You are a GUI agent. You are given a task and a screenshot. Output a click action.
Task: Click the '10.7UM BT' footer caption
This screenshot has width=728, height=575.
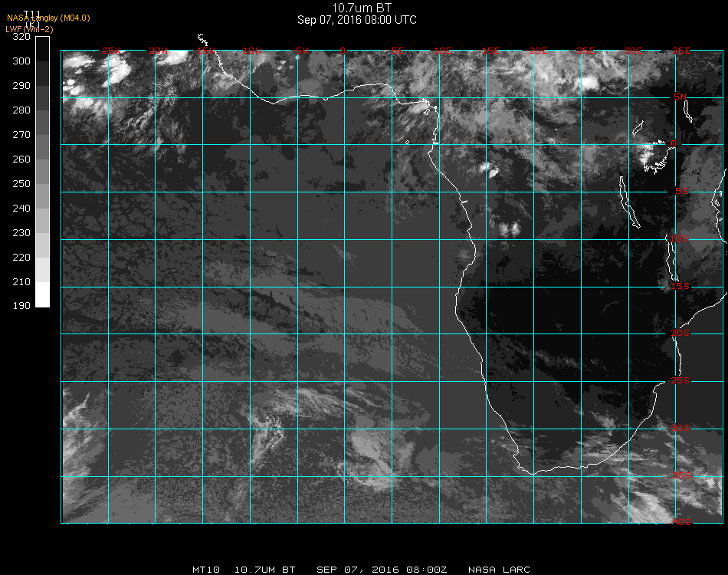click(264, 570)
